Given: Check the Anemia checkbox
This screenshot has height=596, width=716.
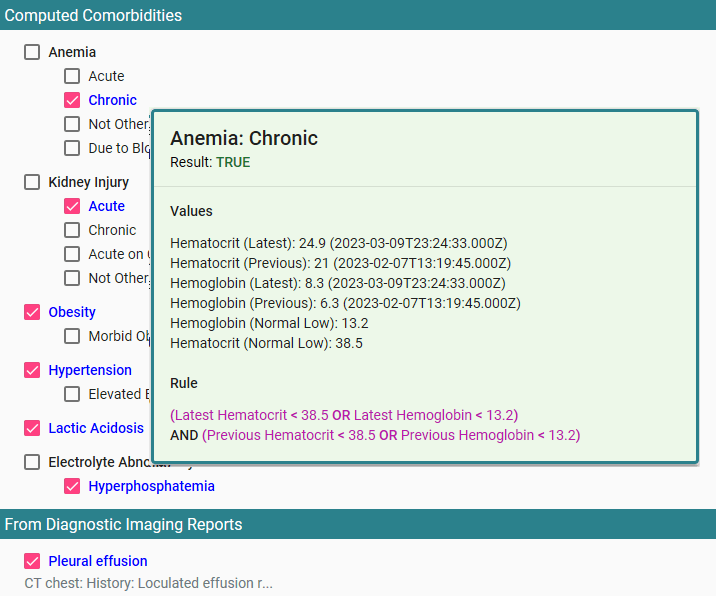Looking at the screenshot, I should click(33, 52).
